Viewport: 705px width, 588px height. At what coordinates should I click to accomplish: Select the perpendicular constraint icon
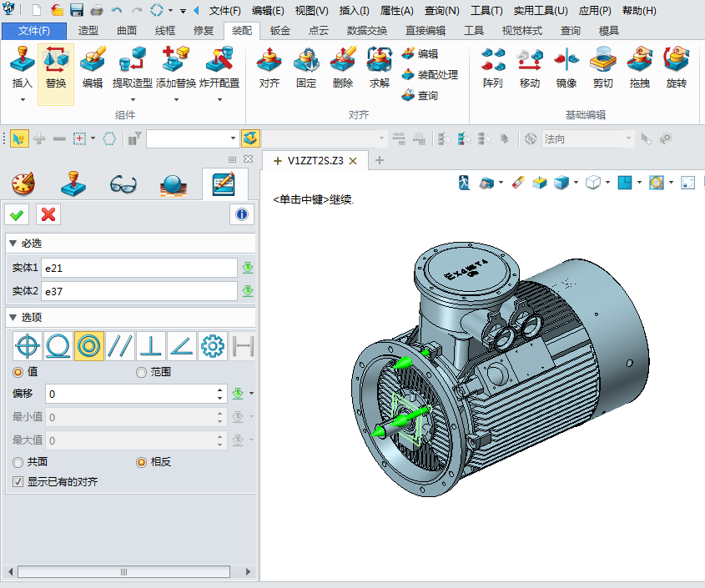(151, 345)
